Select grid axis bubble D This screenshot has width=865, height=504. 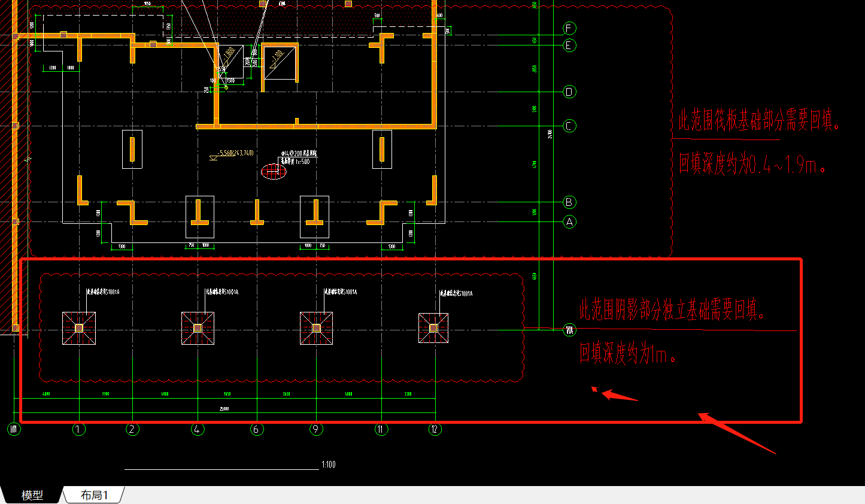[x=569, y=92]
